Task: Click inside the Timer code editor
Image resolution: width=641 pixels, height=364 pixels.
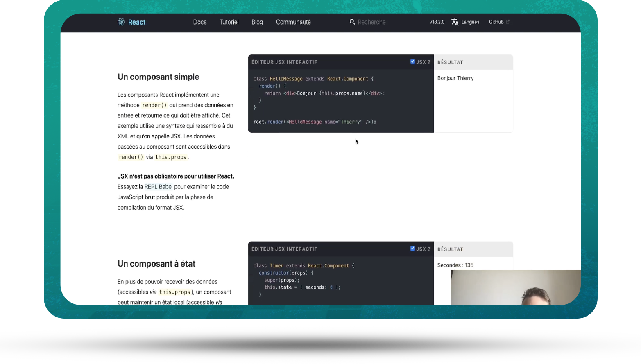Action: [341, 281]
